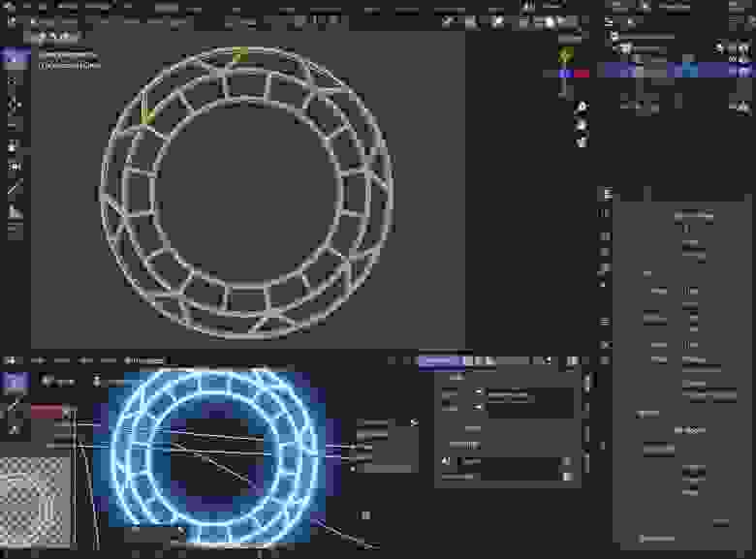The height and width of the screenshot is (559, 756).
Task: Select the highlighted Select Box tool in viewport toolbar
Action: (x=15, y=58)
